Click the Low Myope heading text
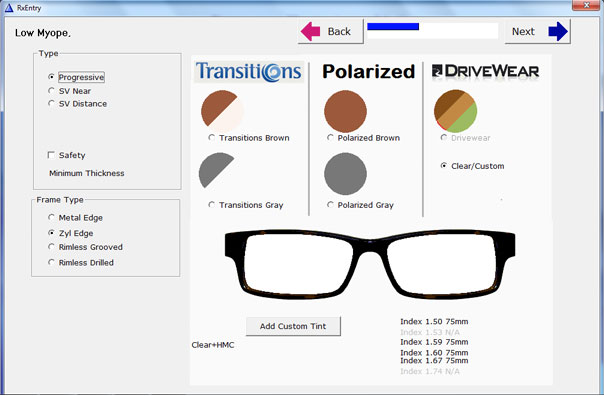 [x=43, y=33]
